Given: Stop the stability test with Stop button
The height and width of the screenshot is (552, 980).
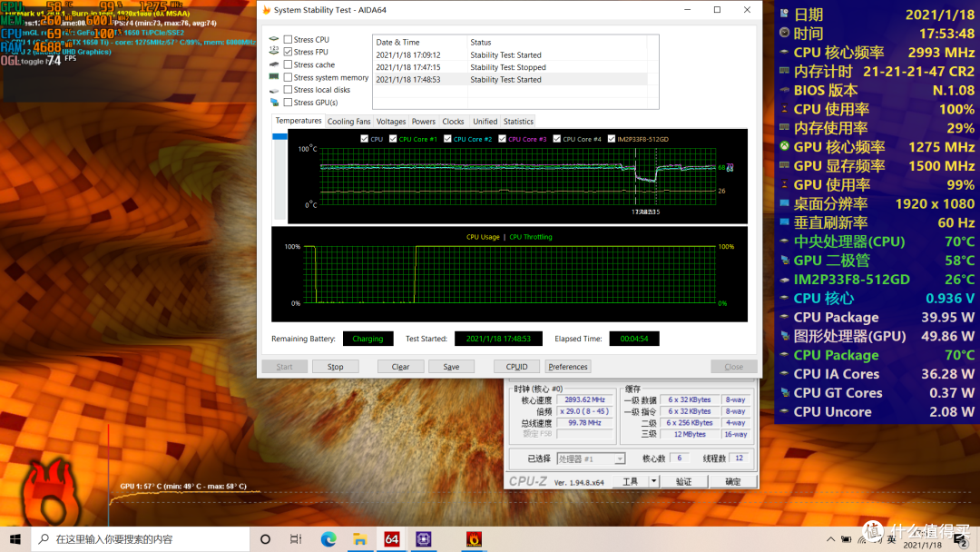Looking at the screenshot, I should tap(335, 367).
